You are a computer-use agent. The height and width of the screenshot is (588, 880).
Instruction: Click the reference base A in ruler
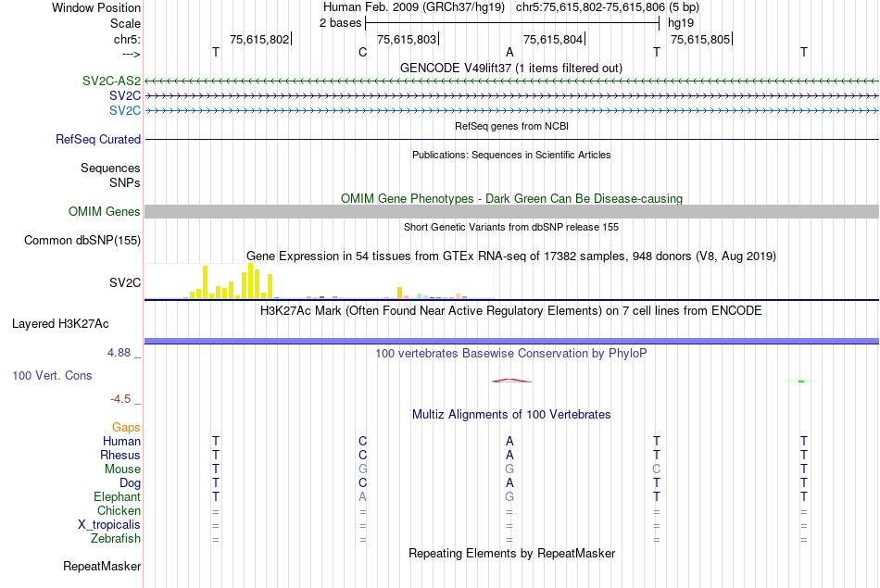click(509, 52)
